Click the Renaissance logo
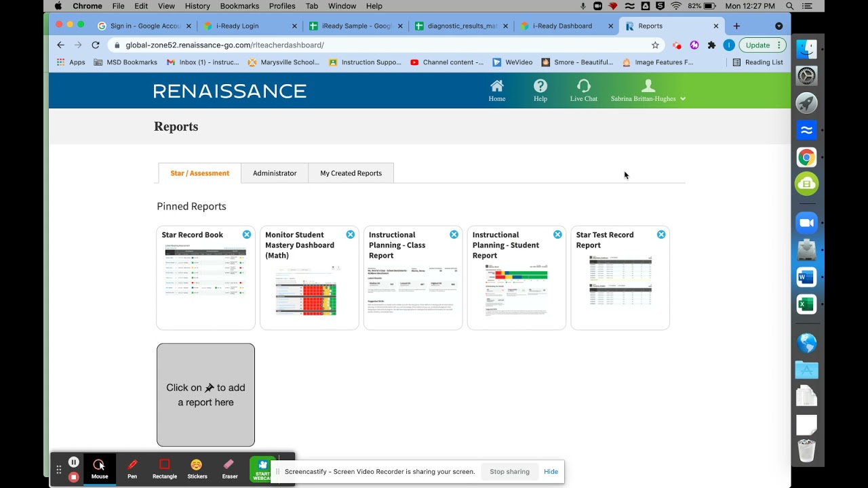 coord(230,91)
